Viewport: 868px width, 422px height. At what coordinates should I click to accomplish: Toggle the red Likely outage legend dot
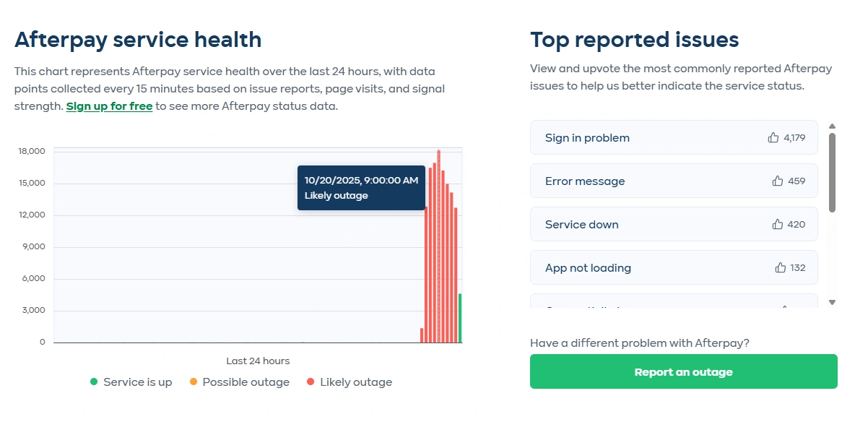coord(311,382)
